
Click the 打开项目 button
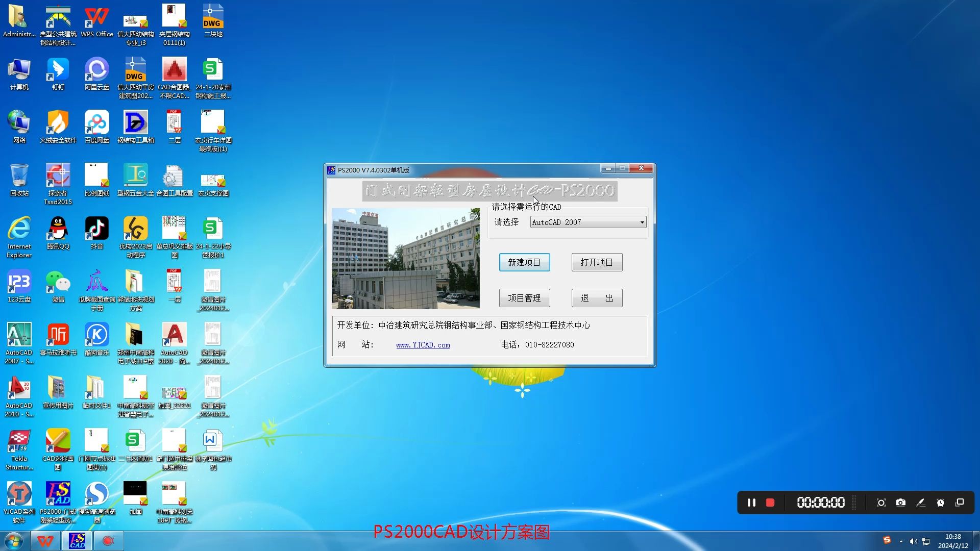[597, 262]
